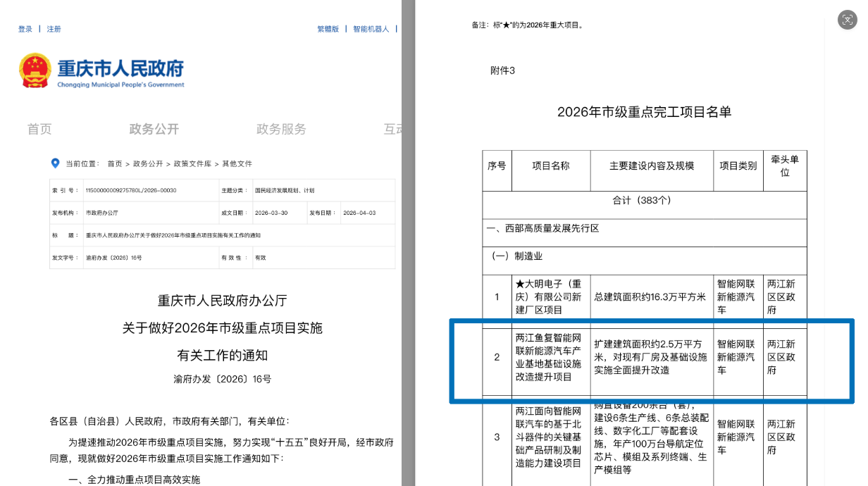Click the 主要建设内容及规模 column header
The width and height of the screenshot is (868, 486).
[651, 166]
